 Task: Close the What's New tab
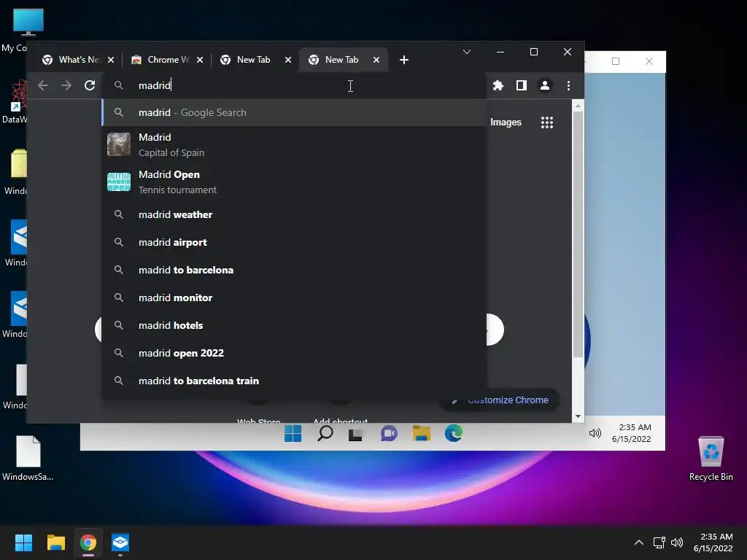111,60
